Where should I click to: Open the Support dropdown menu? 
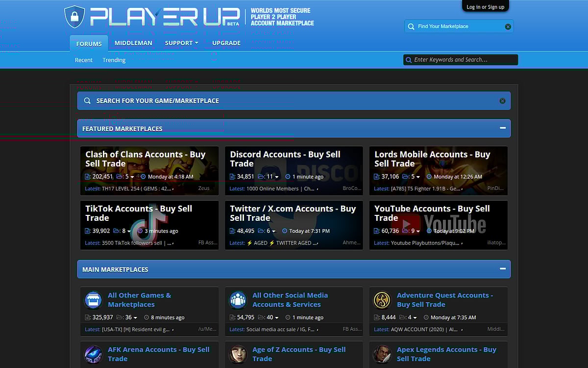[181, 43]
